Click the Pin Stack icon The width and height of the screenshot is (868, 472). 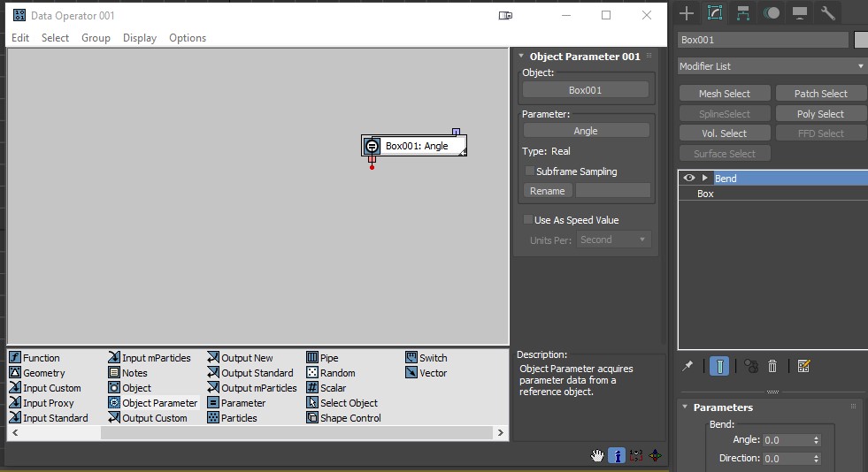point(687,366)
